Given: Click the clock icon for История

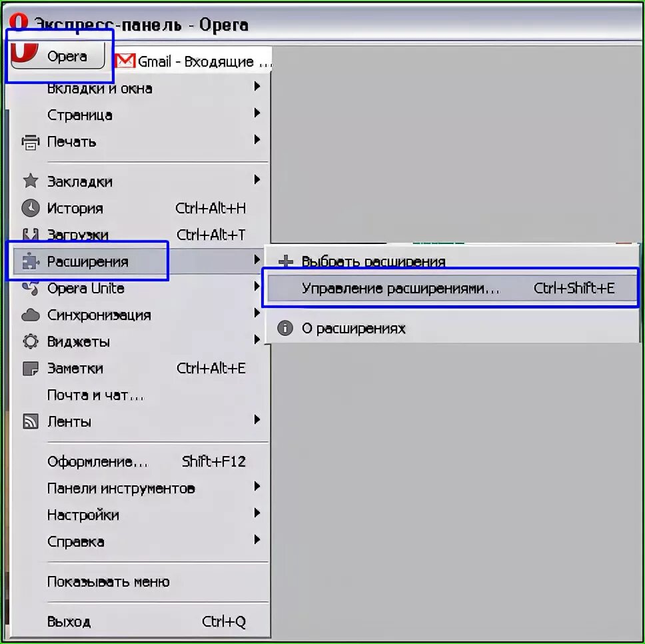Looking at the screenshot, I should pos(31,208).
